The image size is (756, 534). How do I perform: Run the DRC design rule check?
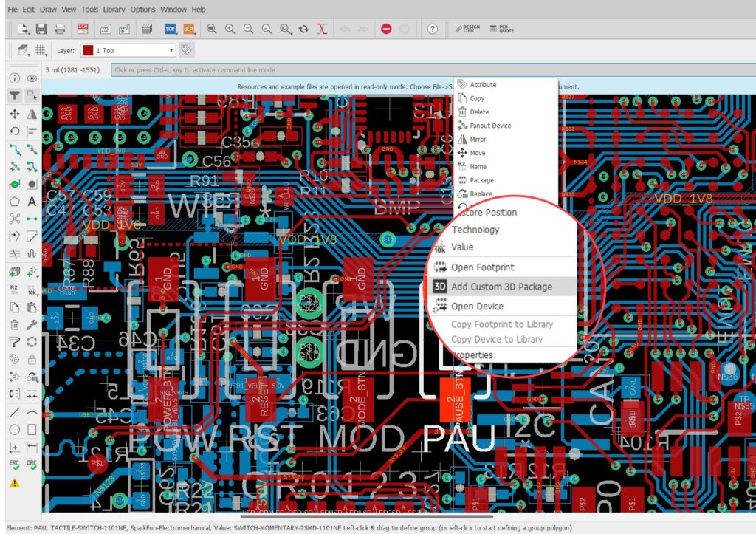point(32,465)
